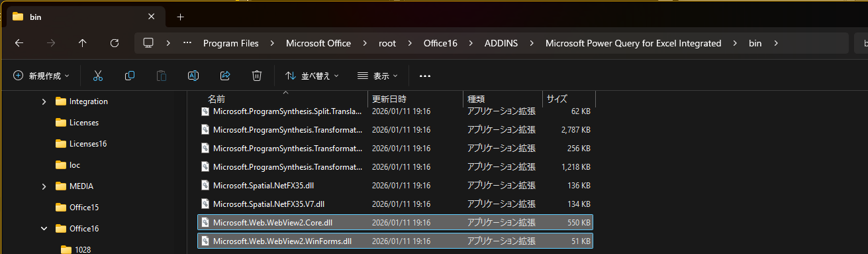This screenshot has height=254, width=868.
Task: Click the This PC monitor icon
Action: (148, 43)
